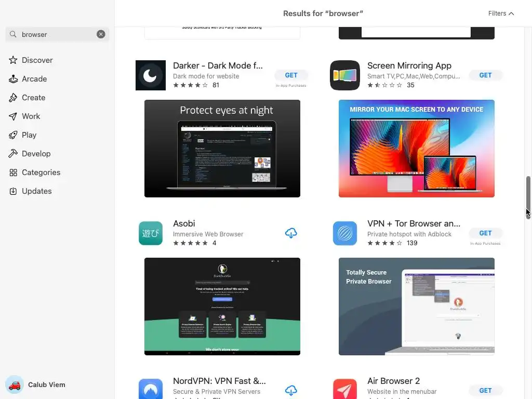Screen dimensions: 532x399
Task: Redownload Asobi via the cloud icon
Action: pyautogui.click(x=291, y=233)
